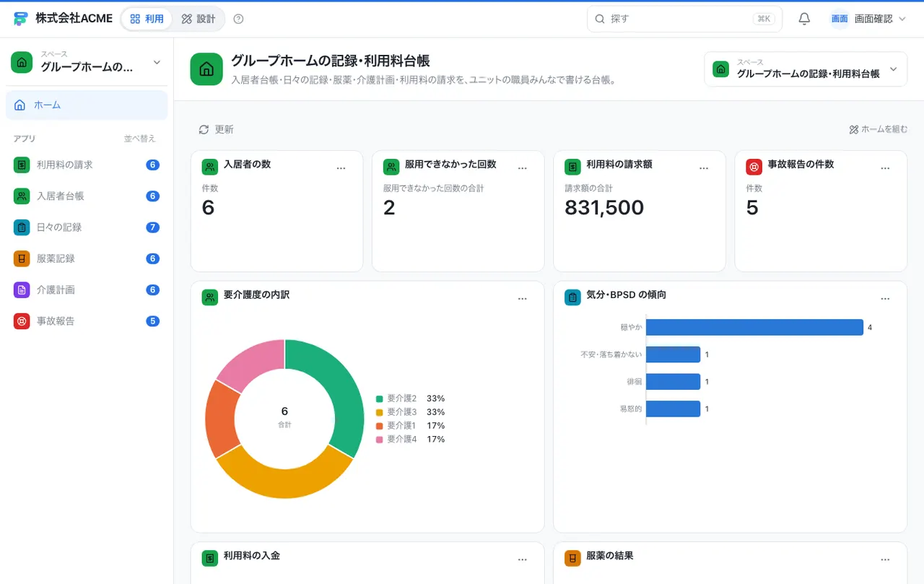The height and width of the screenshot is (584, 924).
Task: Open more options for 要介護度の内訳 card
Action: pos(523,298)
